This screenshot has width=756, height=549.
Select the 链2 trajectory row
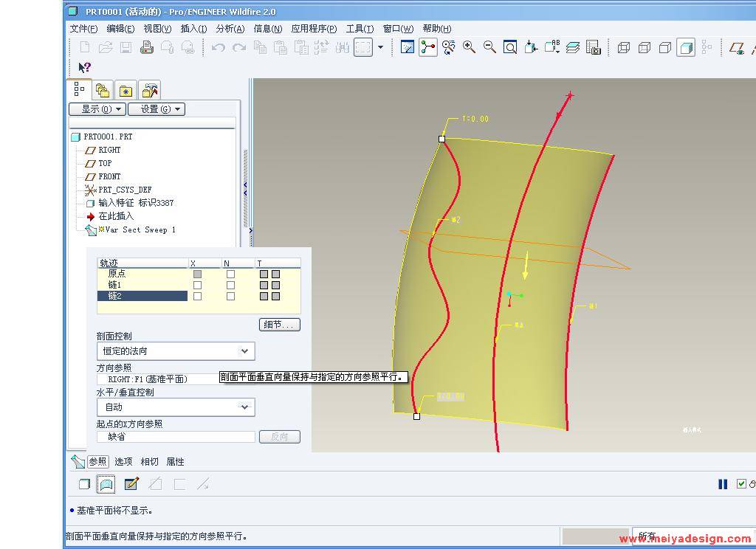pos(142,296)
